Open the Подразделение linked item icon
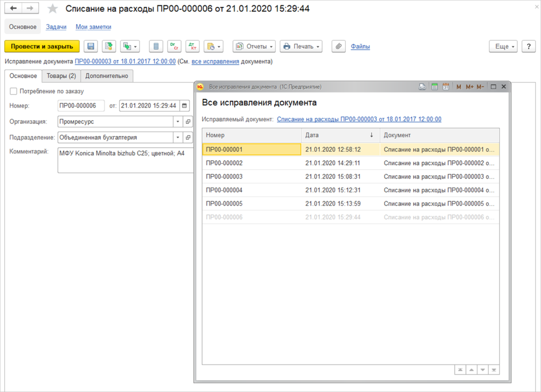 tap(188, 138)
